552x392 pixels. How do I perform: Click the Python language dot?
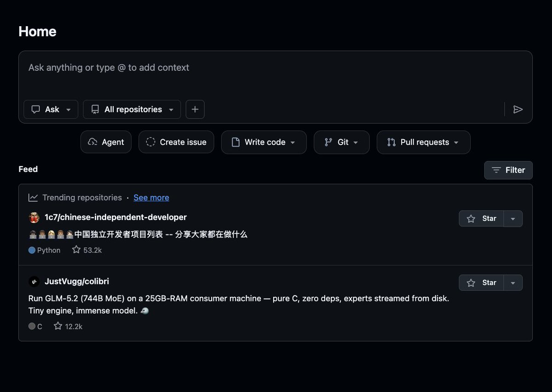click(x=32, y=250)
